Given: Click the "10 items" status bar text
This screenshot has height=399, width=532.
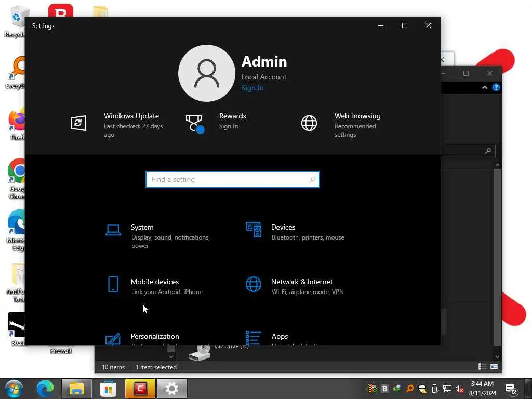Looking at the screenshot, I should [x=113, y=367].
